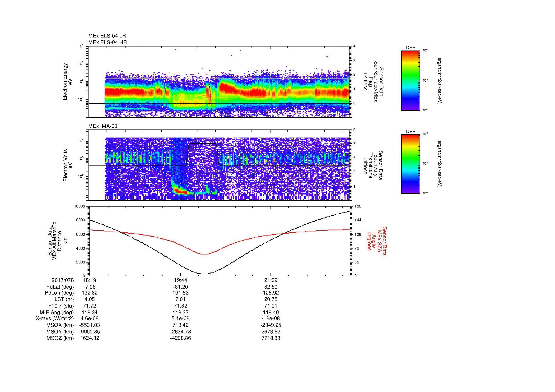Click the PdLon value '125.92'
This screenshot has height=392, width=555.
click(x=271, y=293)
